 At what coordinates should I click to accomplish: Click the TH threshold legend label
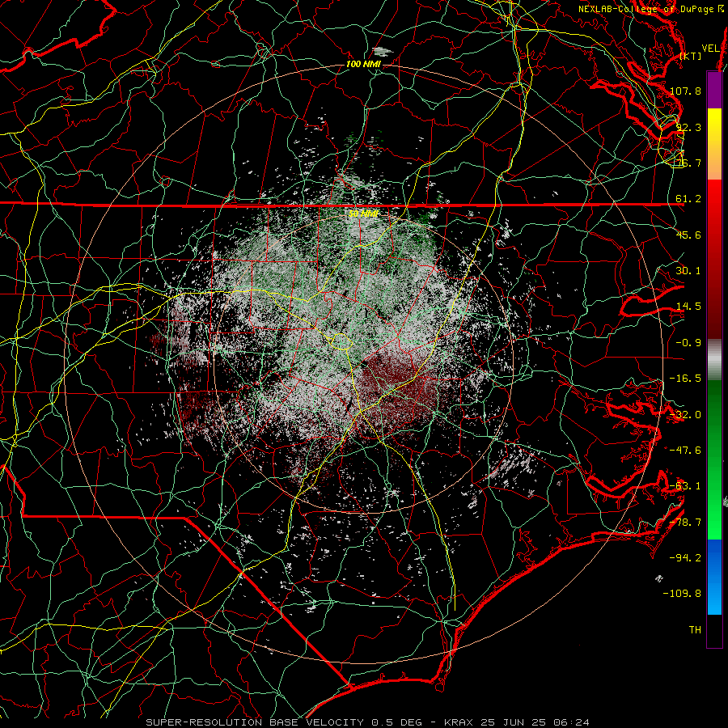click(695, 630)
